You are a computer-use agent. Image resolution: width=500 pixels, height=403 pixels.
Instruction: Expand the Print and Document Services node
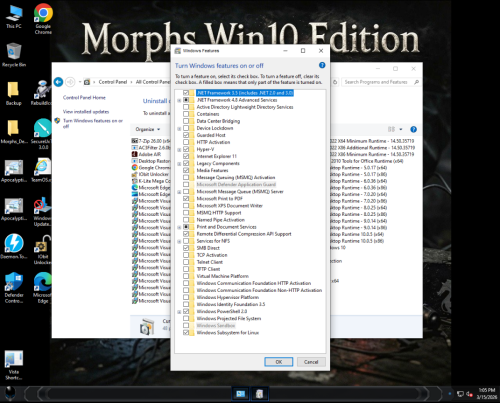coord(179,227)
